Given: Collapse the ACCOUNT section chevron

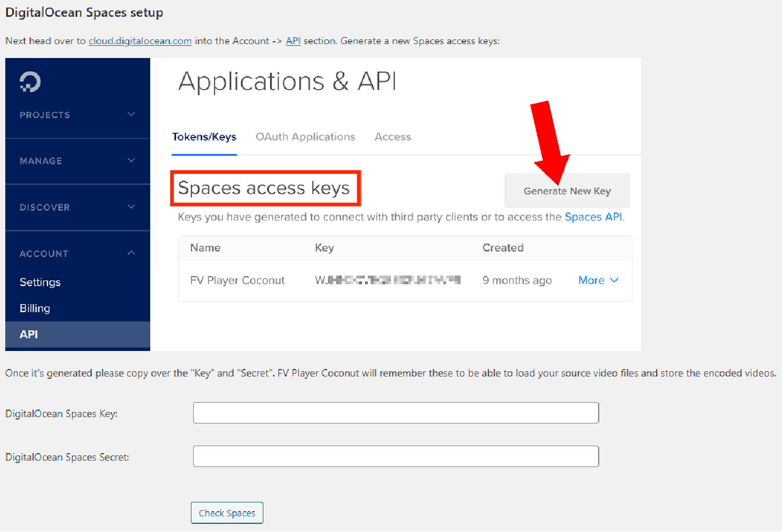Looking at the screenshot, I should coord(131,253).
